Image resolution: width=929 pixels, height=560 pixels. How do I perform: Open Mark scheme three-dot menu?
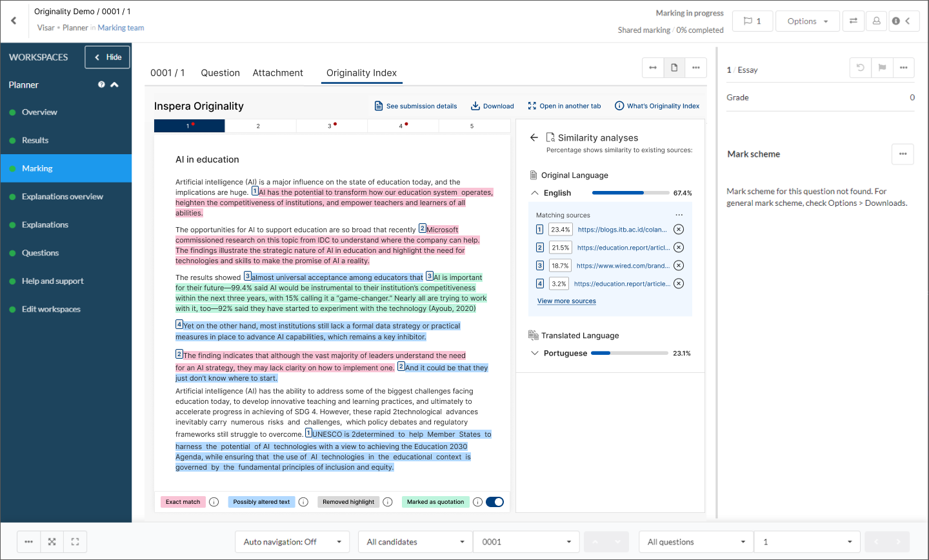point(903,154)
